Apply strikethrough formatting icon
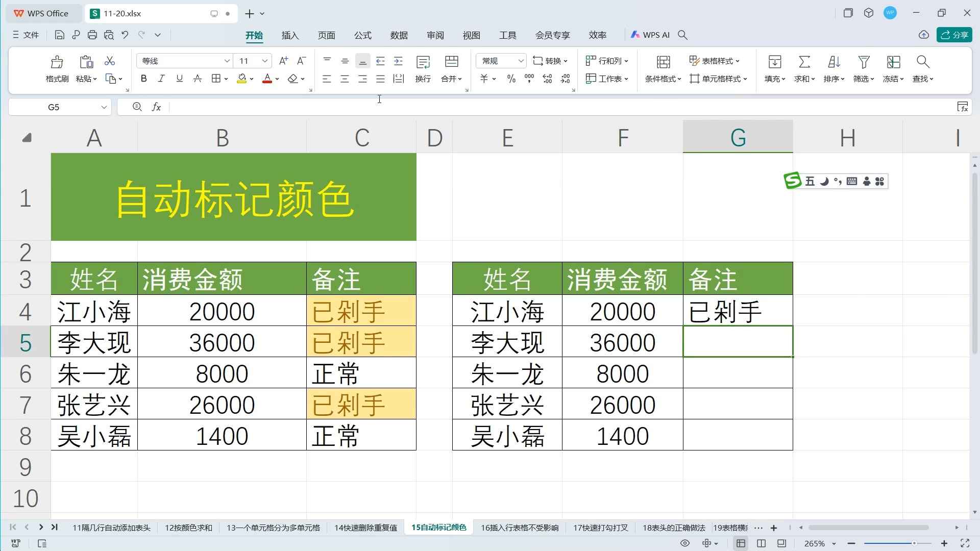The image size is (980, 551). click(198, 79)
